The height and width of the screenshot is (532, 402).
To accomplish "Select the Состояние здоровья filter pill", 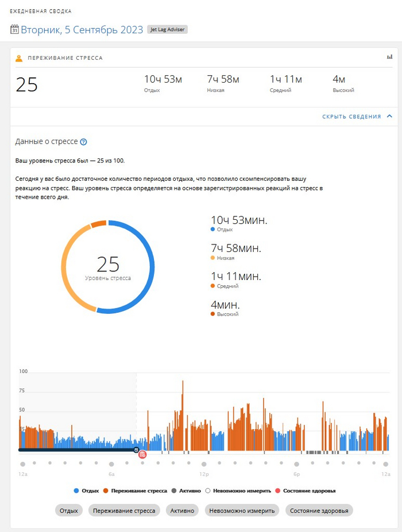I will pyautogui.click(x=319, y=510).
